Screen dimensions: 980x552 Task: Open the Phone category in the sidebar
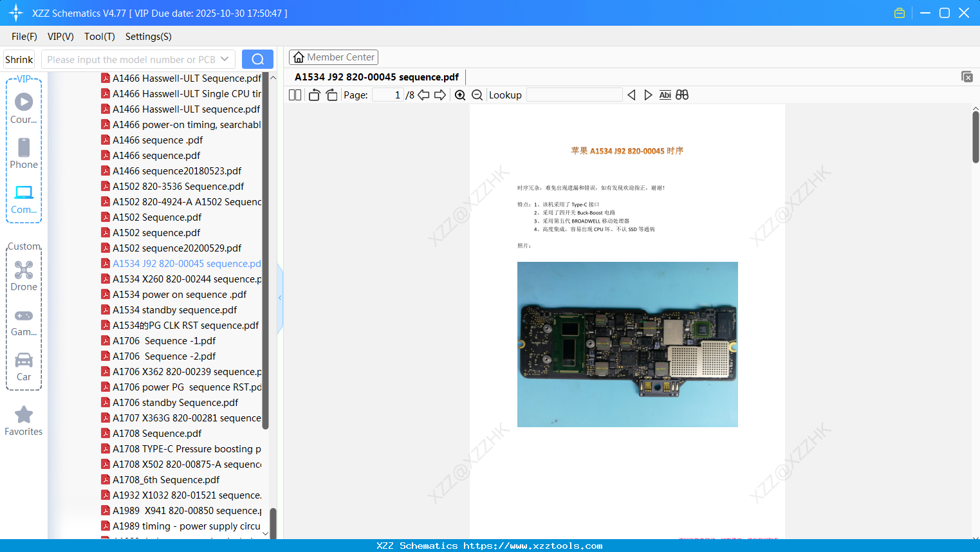(x=24, y=154)
